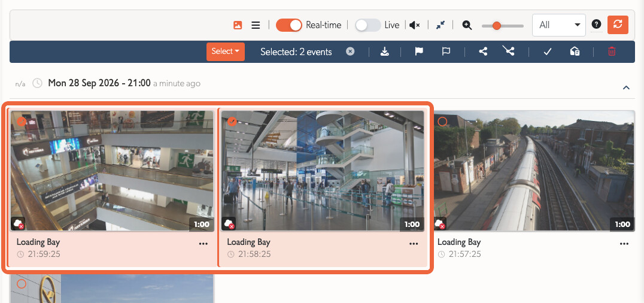644x303 pixels.
Task: Click the building archive icon
Action: (575, 51)
